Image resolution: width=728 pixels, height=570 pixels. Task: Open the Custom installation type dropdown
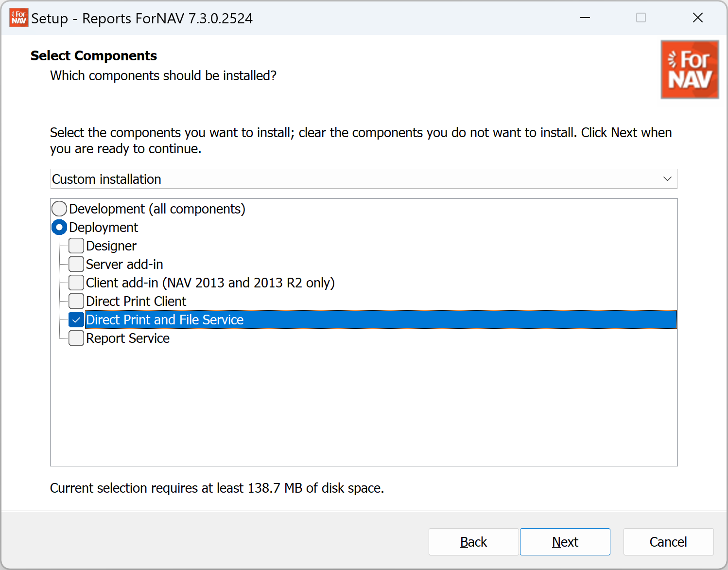click(364, 179)
